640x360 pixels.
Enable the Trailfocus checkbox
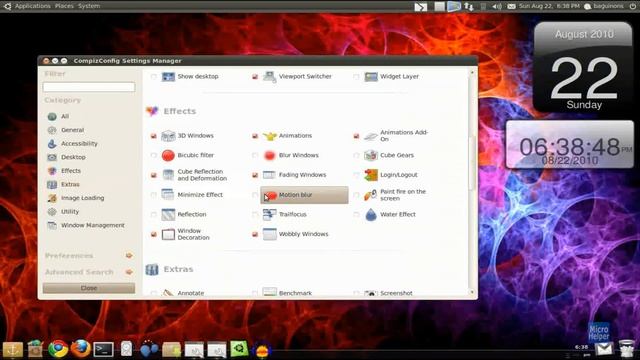tap(255, 215)
